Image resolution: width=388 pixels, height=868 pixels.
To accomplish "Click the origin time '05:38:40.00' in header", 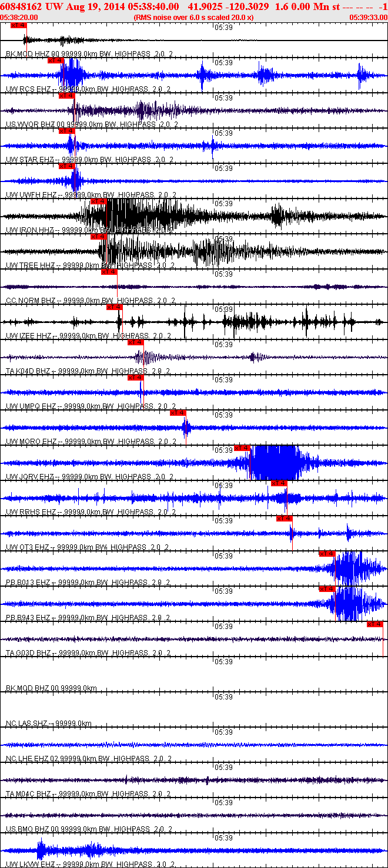I will [154, 6].
